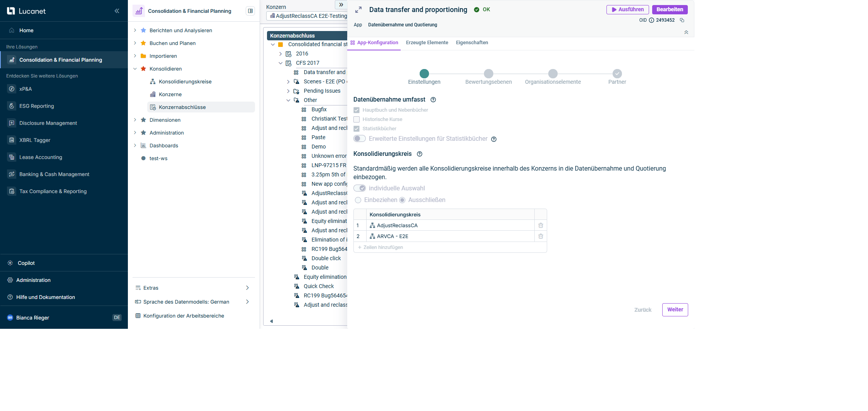
Task: Jump to the Bewertungsebenen wizard step
Action: pyautogui.click(x=489, y=73)
